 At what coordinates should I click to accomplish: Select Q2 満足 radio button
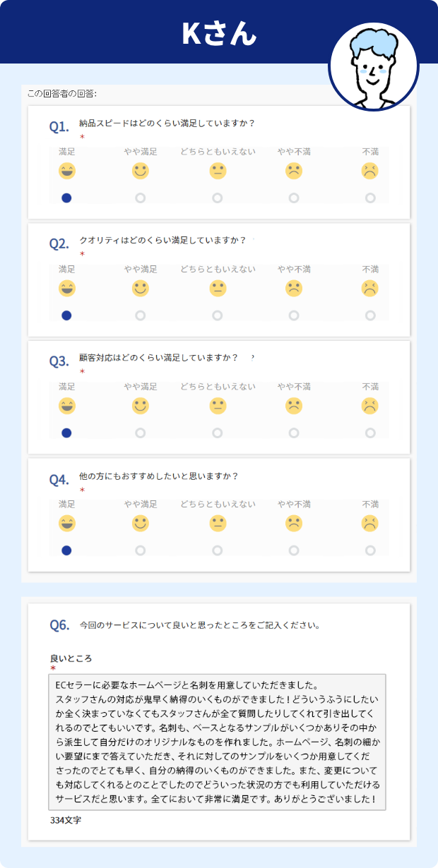pos(67,315)
